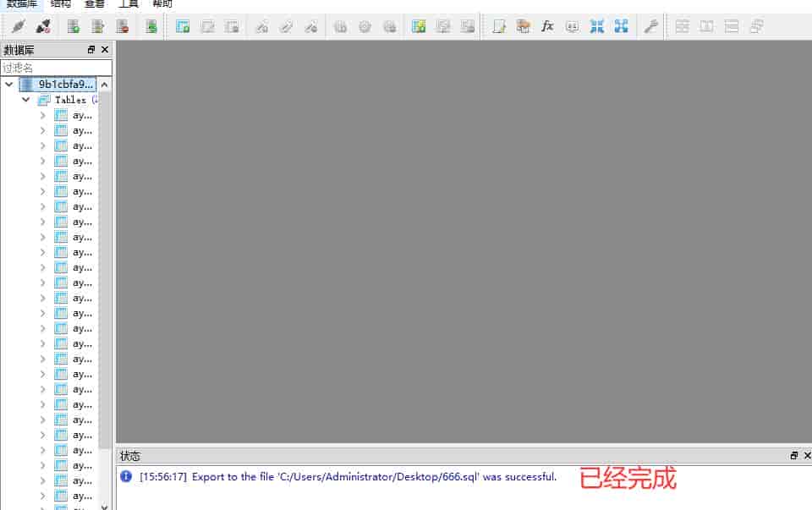Image resolution: width=812 pixels, height=510 pixels.
Task: Click the database connect plug icon
Action: [x=18, y=25]
